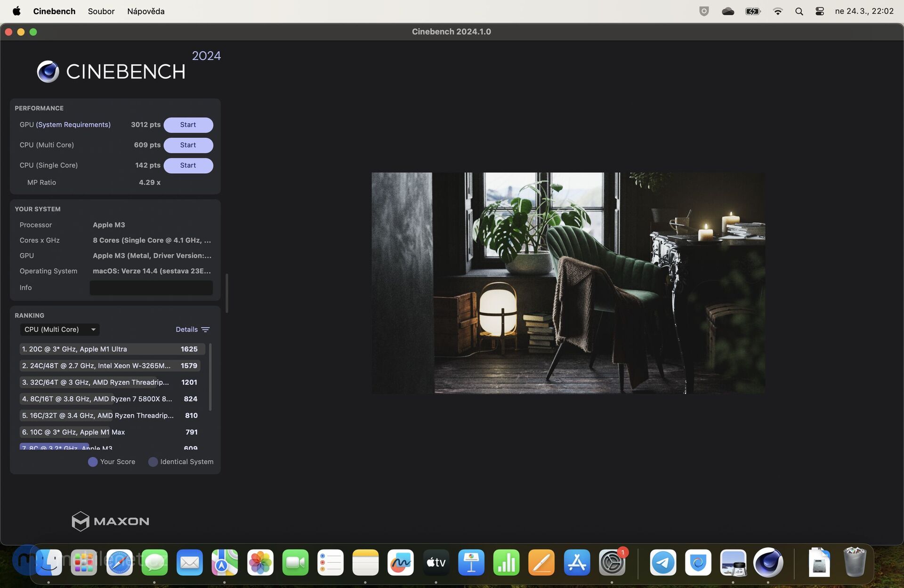Toggle the Your Score legend indicator
904x588 pixels.
(x=92, y=462)
